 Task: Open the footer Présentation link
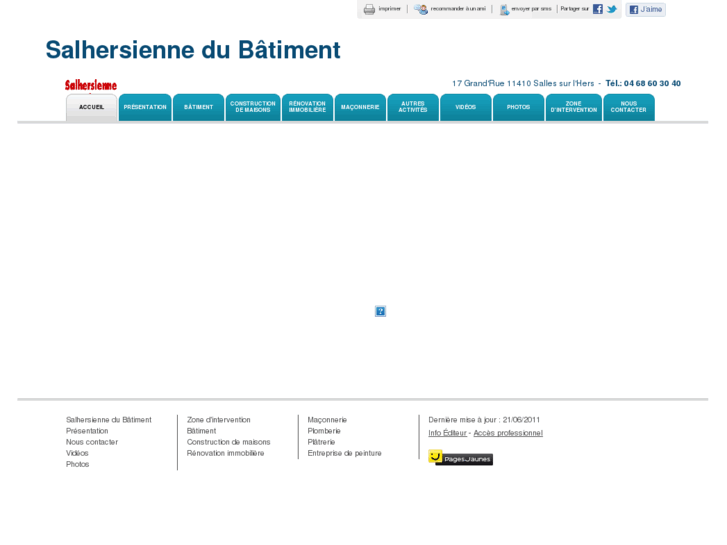[87, 431]
